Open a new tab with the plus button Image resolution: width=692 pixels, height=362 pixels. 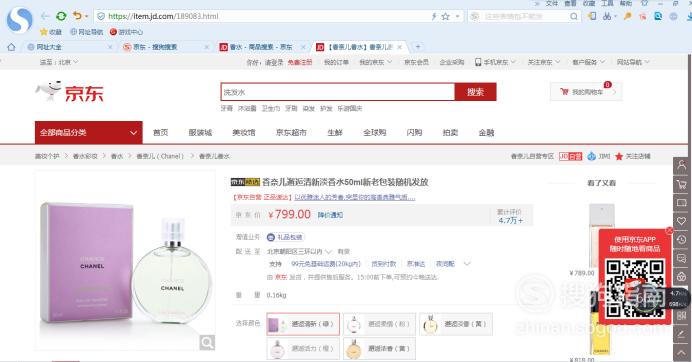[417, 46]
